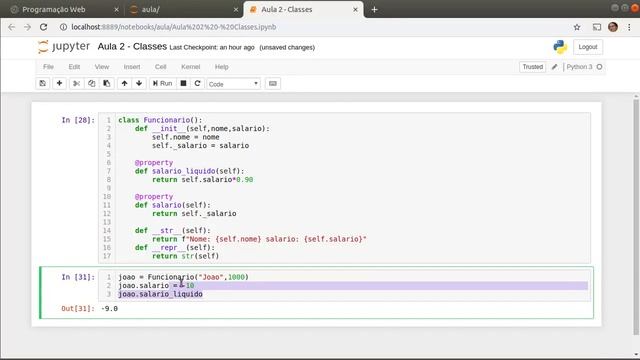Click the cast screen icon
Screen dimensions: 640x360
(x=597, y=27)
